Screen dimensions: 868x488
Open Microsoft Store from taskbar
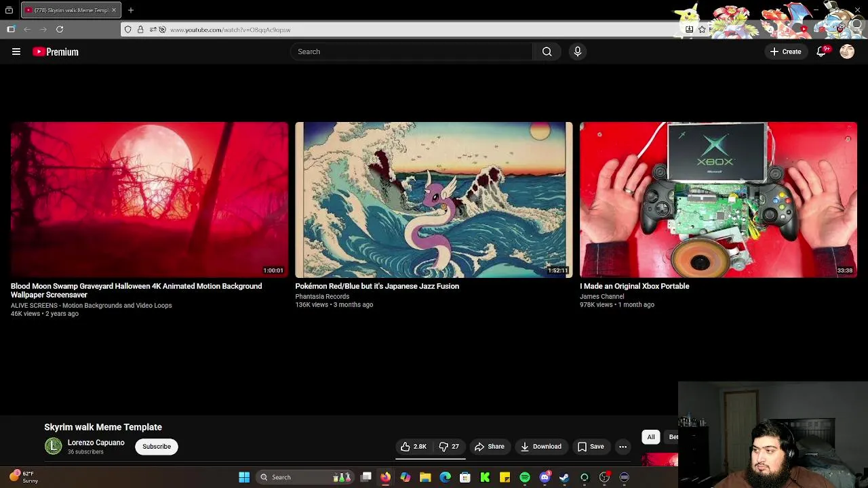465,477
